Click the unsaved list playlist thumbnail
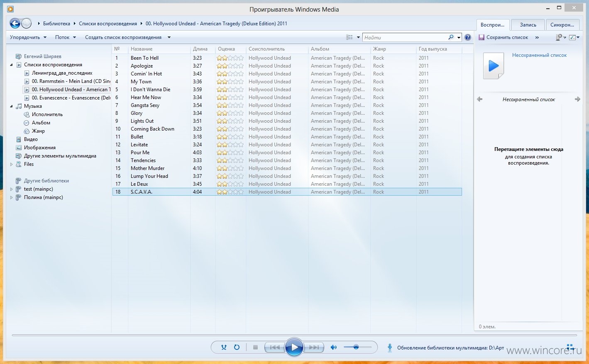The width and height of the screenshot is (589, 364). coord(494,66)
